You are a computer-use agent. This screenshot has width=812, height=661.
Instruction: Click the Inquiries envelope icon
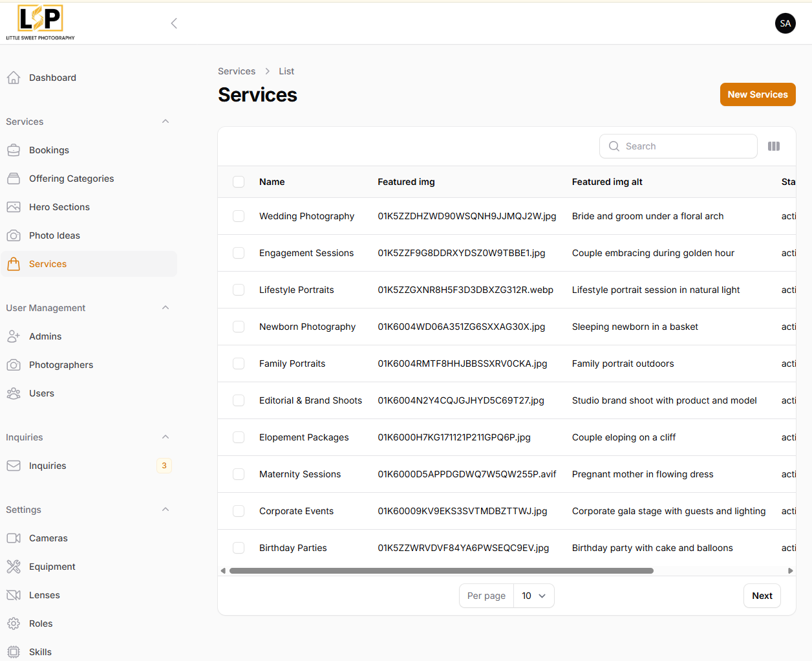click(14, 466)
